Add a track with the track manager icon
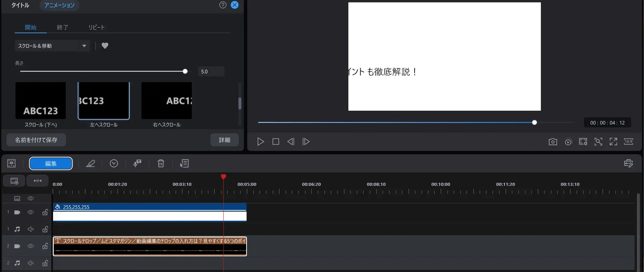This screenshot has height=272, width=644. 14,181
